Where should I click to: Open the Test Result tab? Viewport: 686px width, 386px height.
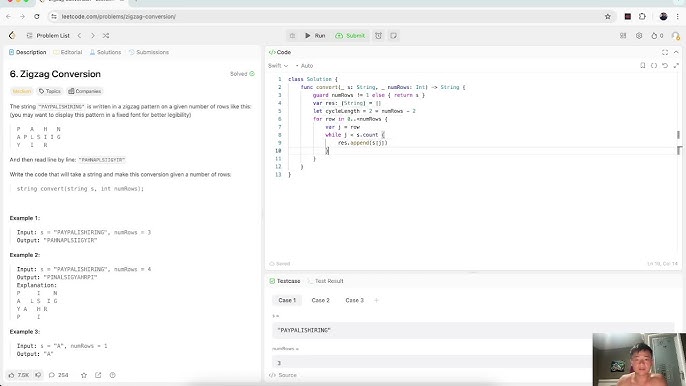click(326, 281)
